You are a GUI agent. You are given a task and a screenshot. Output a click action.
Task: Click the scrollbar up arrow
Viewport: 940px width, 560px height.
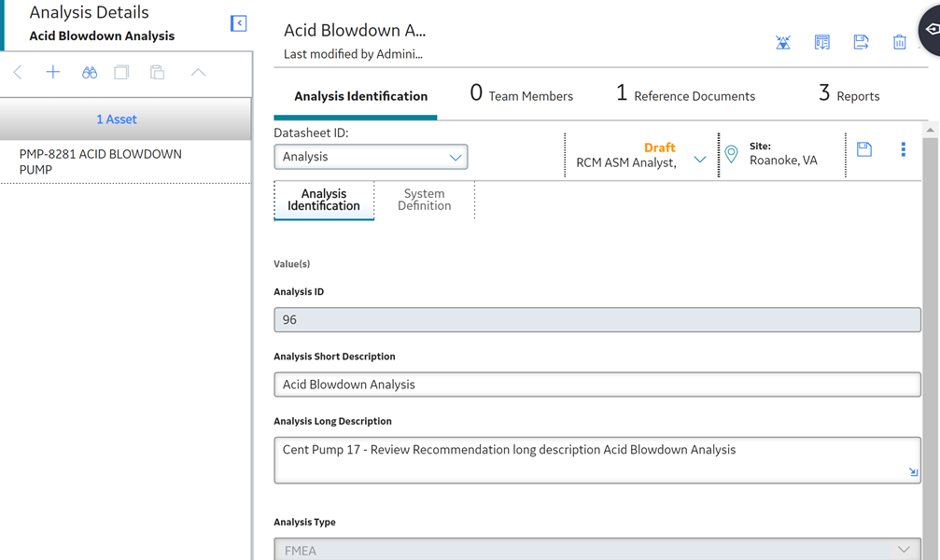[930, 130]
